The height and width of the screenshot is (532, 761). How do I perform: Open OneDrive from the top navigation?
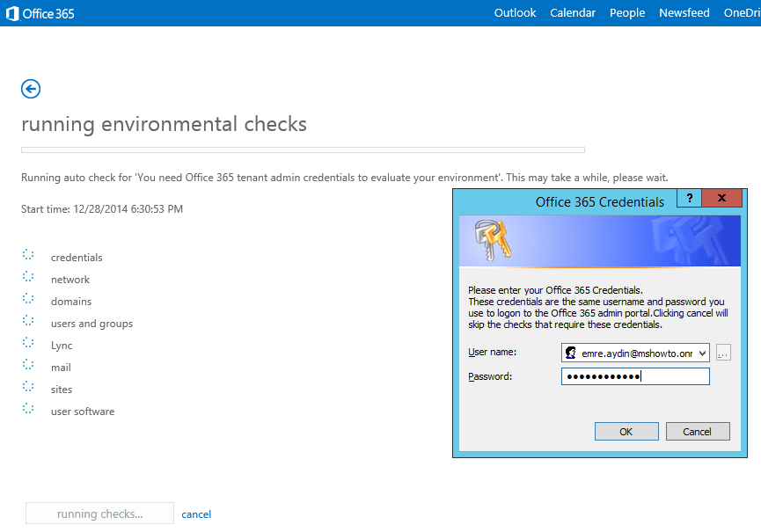[x=742, y=13]
